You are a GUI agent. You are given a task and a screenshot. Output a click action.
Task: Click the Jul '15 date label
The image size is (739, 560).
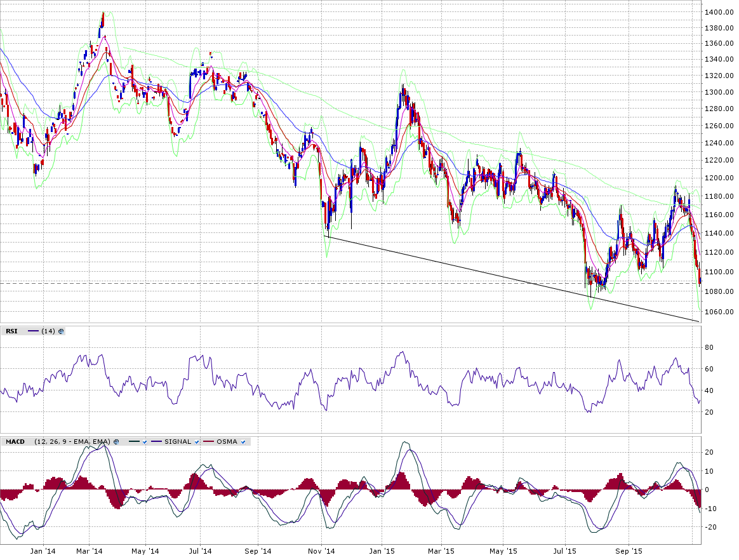tap(564, 551)
